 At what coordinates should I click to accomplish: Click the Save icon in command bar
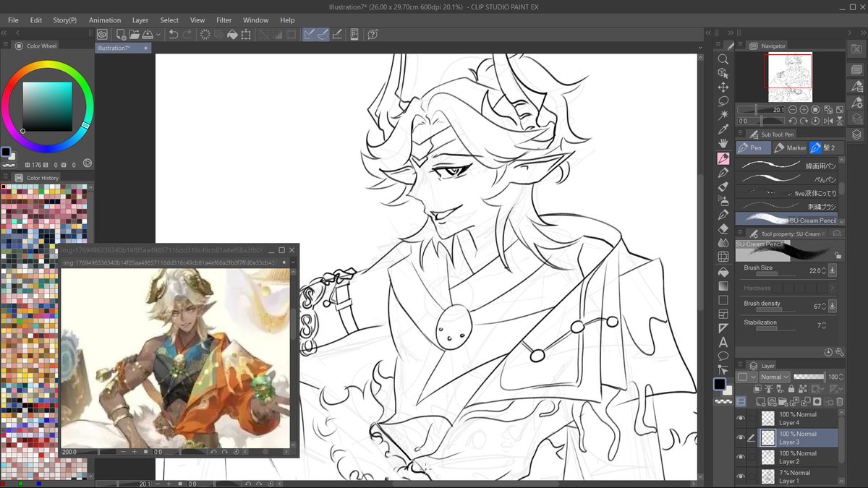[x=148, y=34]
